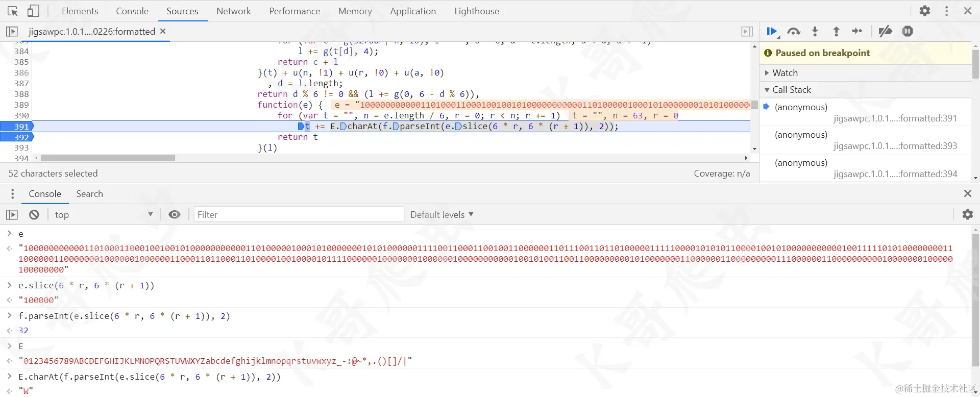
Task: Click line number 385 gutter
Action: pyautogui.click(x=21, y=62)
